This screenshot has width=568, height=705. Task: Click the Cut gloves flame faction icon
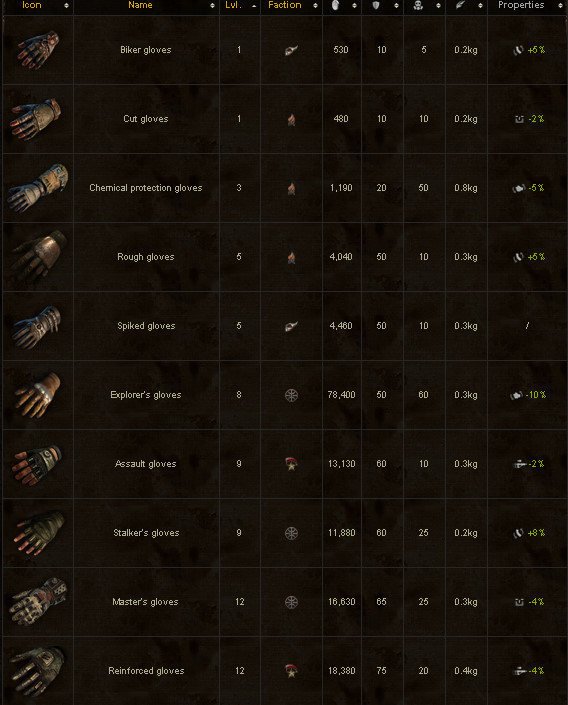291,119
